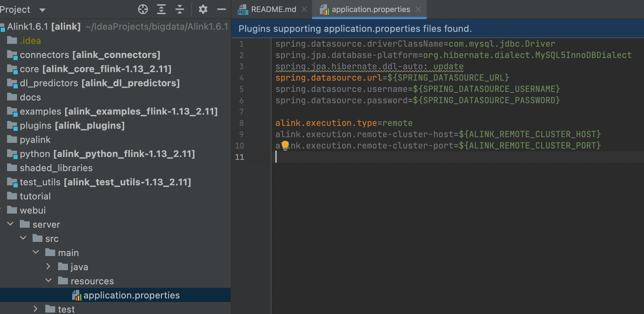The width and height of the screenshot is (644, 314).
Task: Click ${ALINK_REMOTE_CLUSTER_PORT} value on line 10
Action: [530, 146]
